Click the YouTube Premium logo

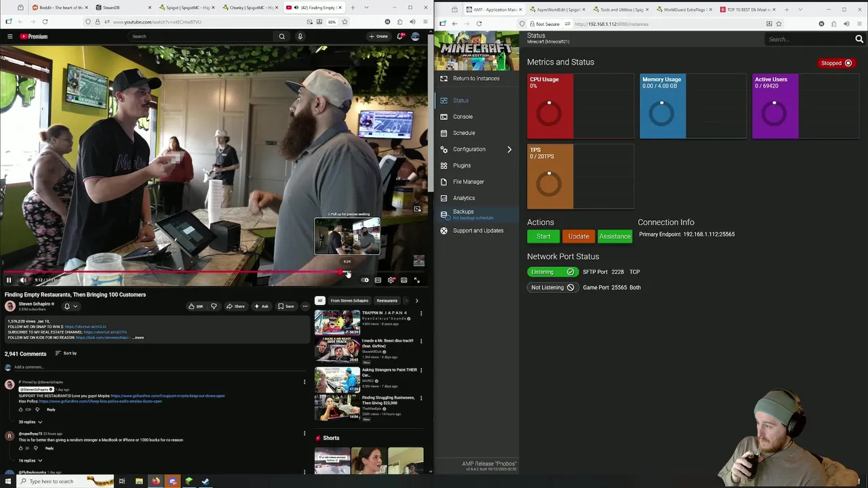[x=33, y=37]
